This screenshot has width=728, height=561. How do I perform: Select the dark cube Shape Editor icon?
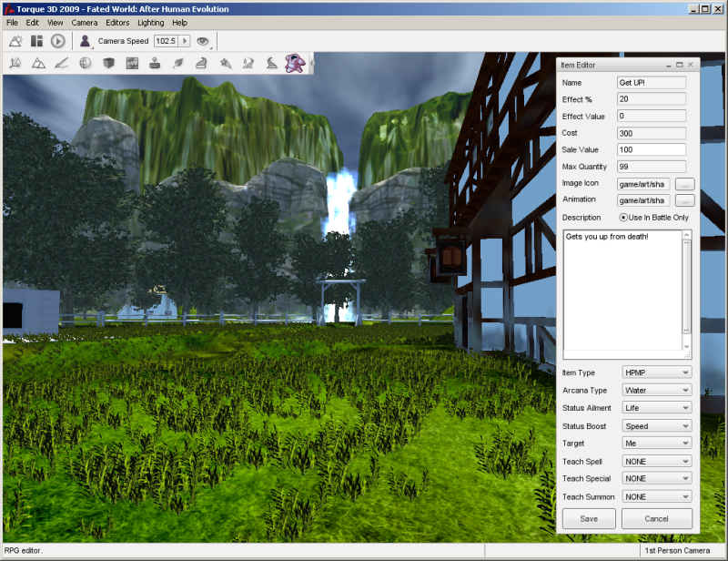tap(108, 64)
